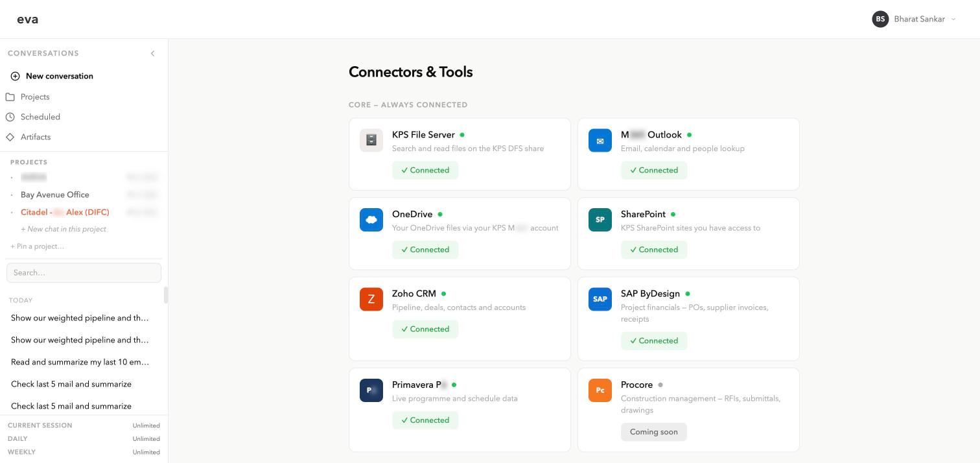Click SharePoint green status dot
This screenshot has width=980, height=463.
click(673, 214)
